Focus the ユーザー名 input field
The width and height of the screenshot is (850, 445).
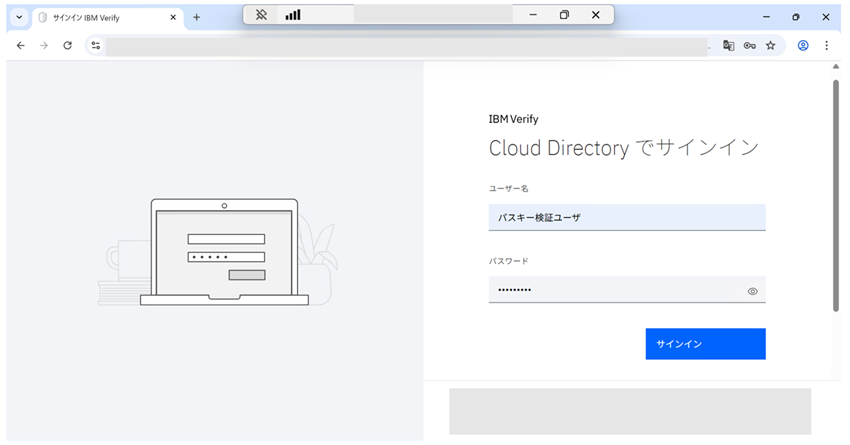[627, 217]
